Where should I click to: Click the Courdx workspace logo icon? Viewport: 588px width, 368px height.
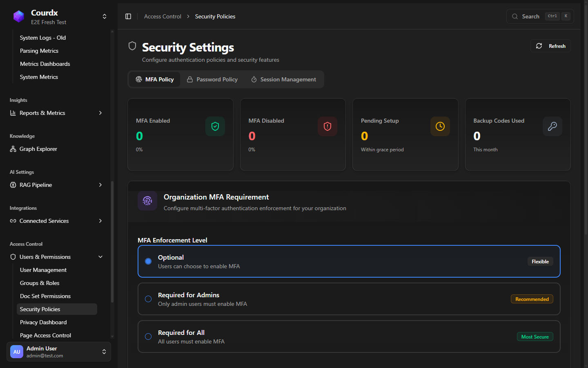tap(18, 16)
